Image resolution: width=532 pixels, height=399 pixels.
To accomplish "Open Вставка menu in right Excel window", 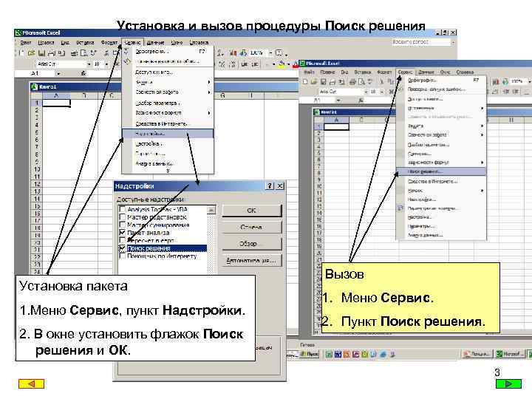I will click(362, 72).
